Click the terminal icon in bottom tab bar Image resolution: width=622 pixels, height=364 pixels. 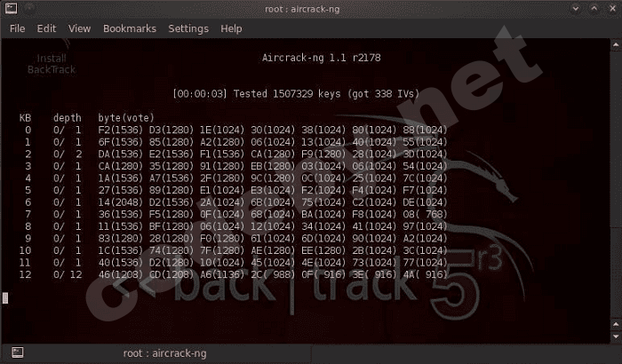coord(18,352)
